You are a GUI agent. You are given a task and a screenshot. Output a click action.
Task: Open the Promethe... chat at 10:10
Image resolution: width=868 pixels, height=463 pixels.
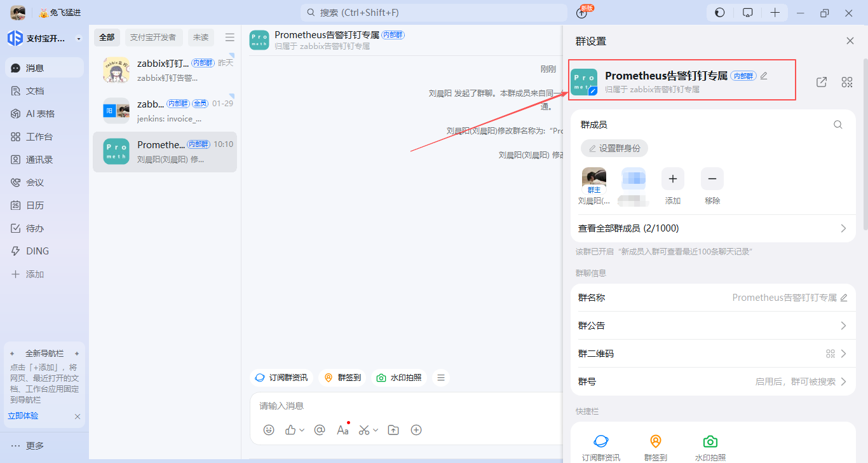point(165,152)
